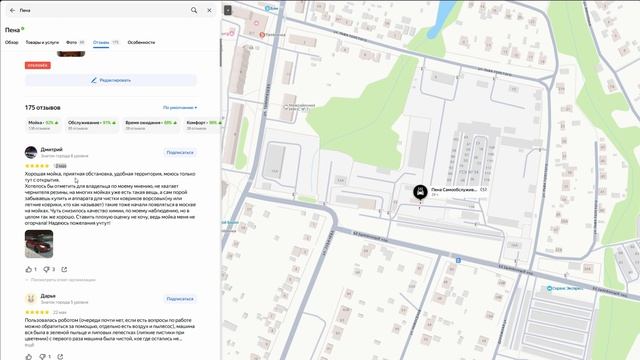
Task: Clear the search with the X icon
Action: (209, 10)
